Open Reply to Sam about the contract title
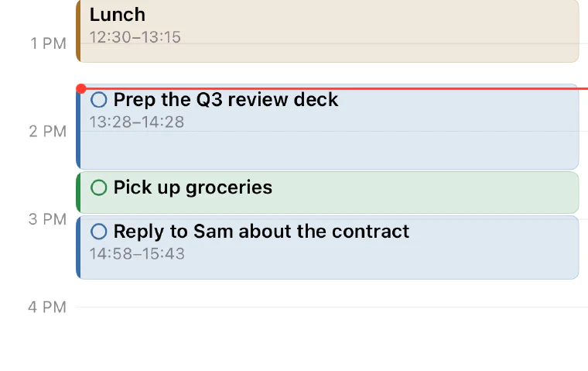 click(x=262, y=232)
